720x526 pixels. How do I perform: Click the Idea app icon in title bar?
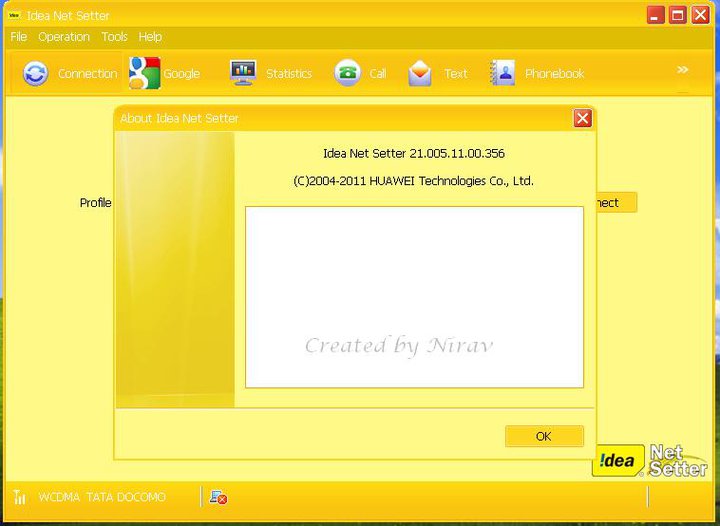(x=14, y=15)
